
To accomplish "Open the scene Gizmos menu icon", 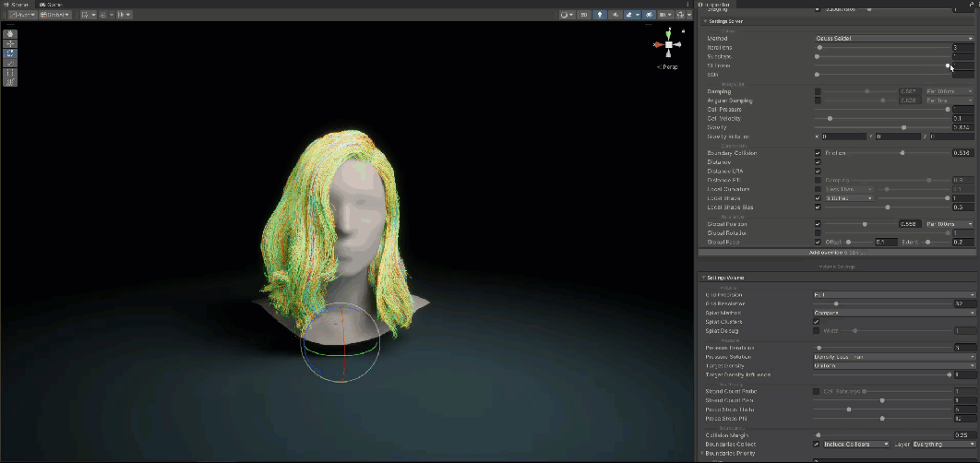I will coord(680,15).
